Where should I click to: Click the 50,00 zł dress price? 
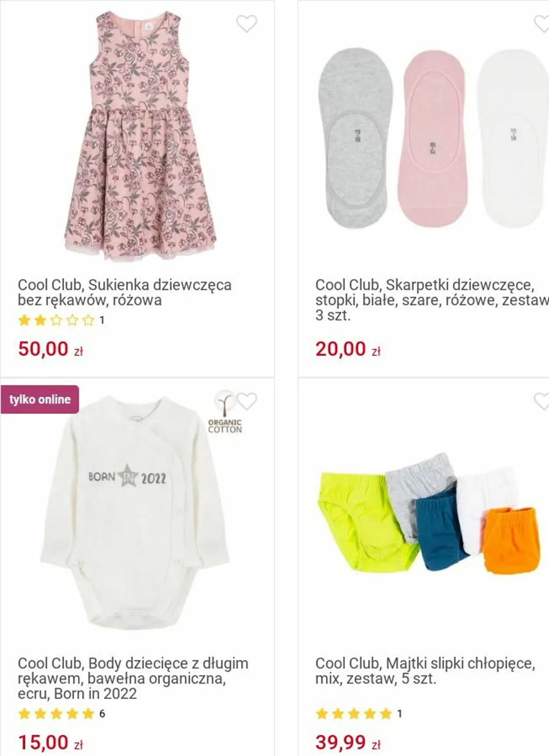coord(51,349)
